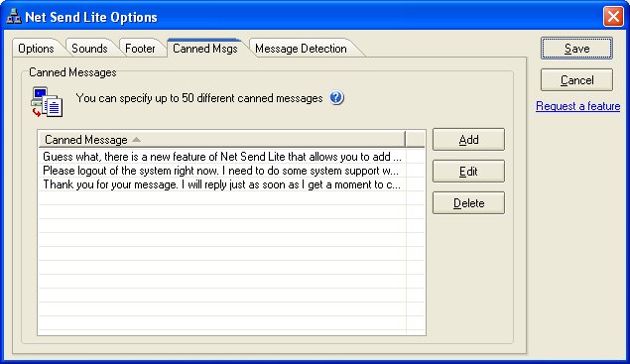The width and height of the screenshot is (630, 364).
Task: Select the 'Thank you for your message' row
Action: click(x=222, y=184)
